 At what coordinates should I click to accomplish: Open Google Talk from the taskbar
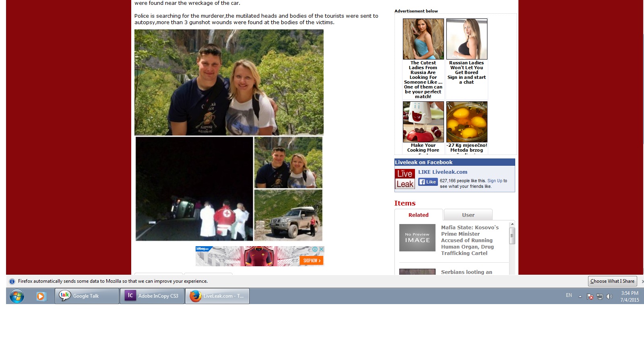click(x=87, y=296)
